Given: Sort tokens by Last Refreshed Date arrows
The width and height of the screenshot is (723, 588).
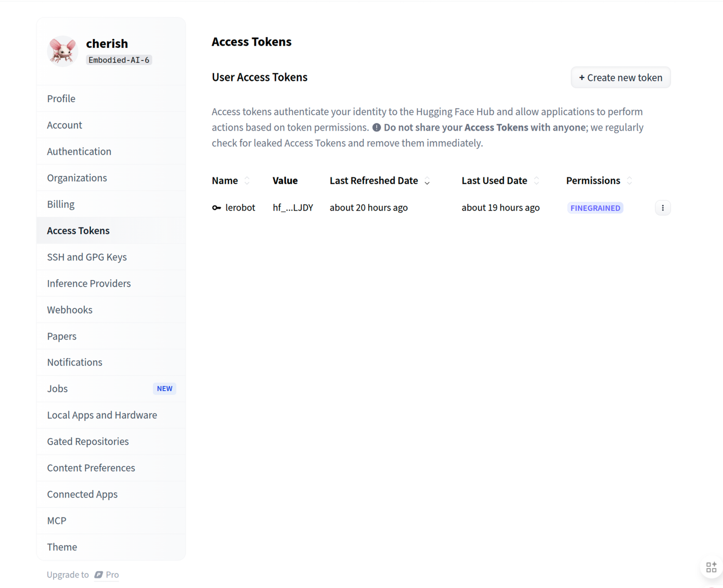Looking at the screenshot, I should [427, 181].
